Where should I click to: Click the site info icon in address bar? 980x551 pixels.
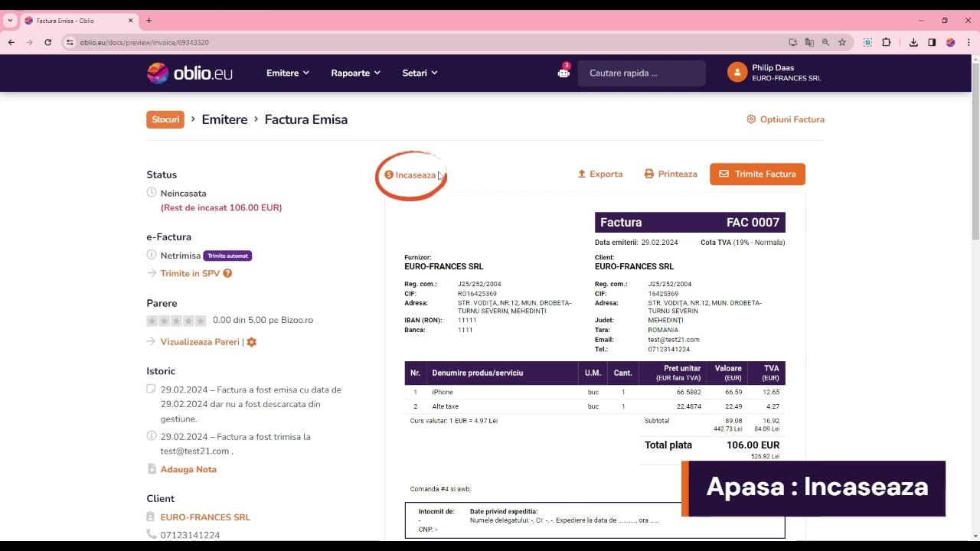pos(69,42)
